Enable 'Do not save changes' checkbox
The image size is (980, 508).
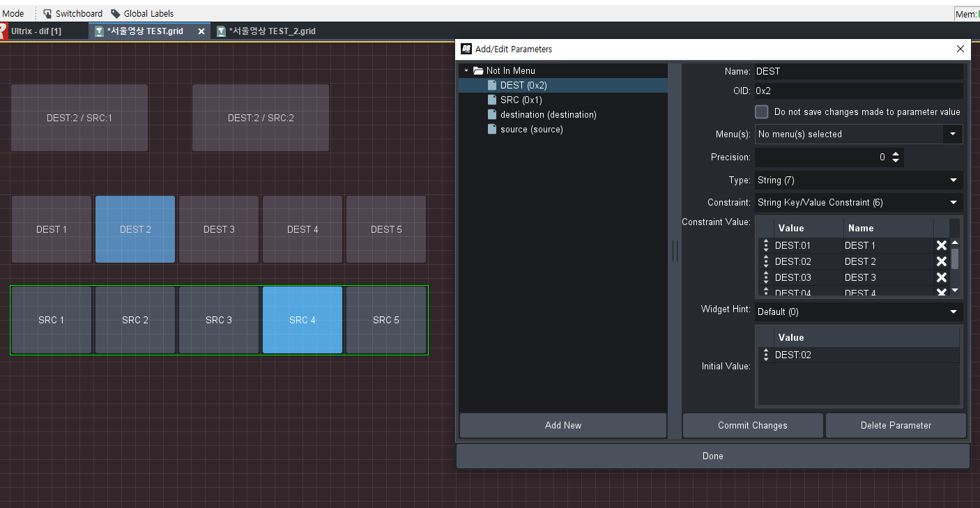(762, 112)
